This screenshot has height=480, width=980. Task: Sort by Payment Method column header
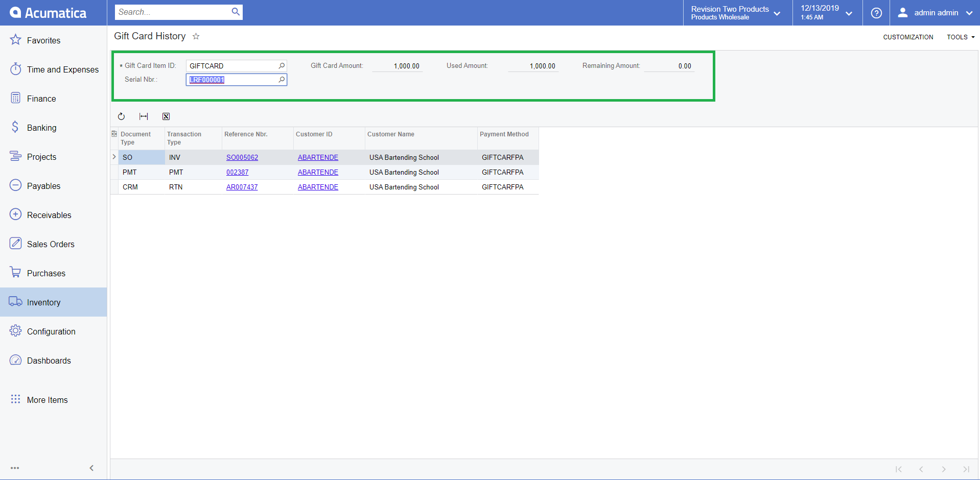[x=508, y=138]
